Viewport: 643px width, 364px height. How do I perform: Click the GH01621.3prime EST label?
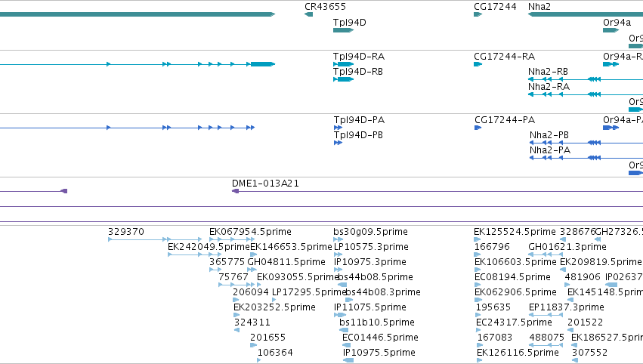pos(567,247)
